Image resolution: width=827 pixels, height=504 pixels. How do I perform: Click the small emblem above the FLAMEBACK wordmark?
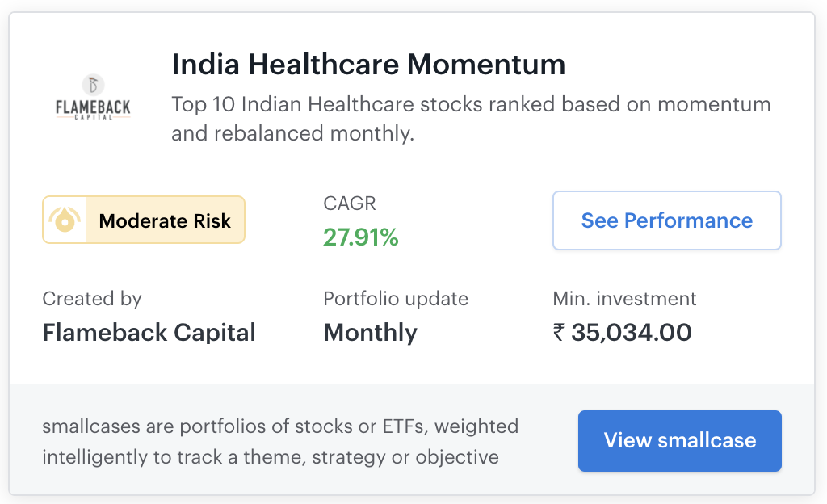pos(93,84)
